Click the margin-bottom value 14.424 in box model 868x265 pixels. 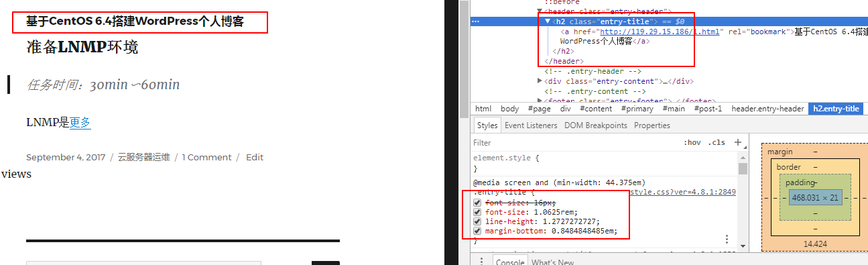click(x=815, y=244)
